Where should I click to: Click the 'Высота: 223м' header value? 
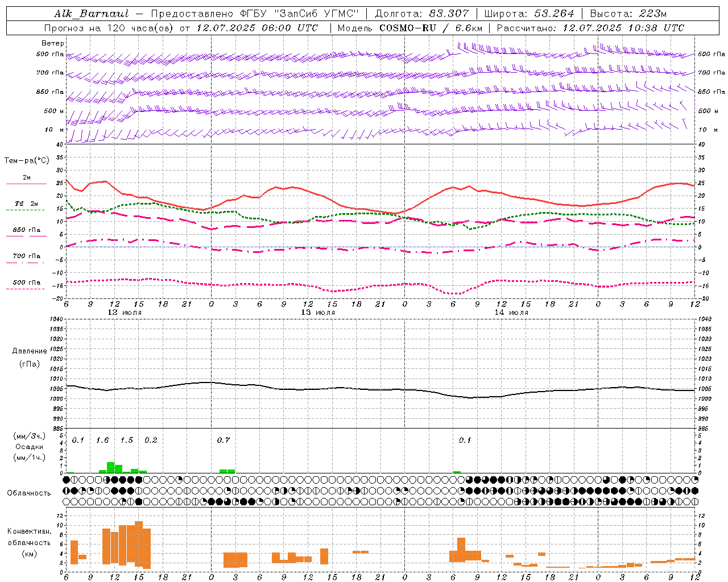pyautogui.click(x=628, y=14)
